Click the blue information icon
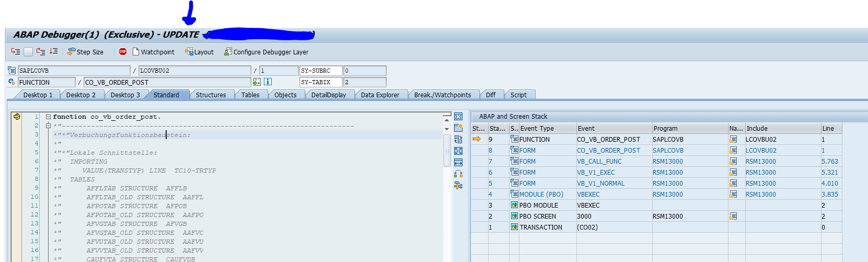Screen dimensions: 868x262 pyautogui.click(x=268, y=82)
